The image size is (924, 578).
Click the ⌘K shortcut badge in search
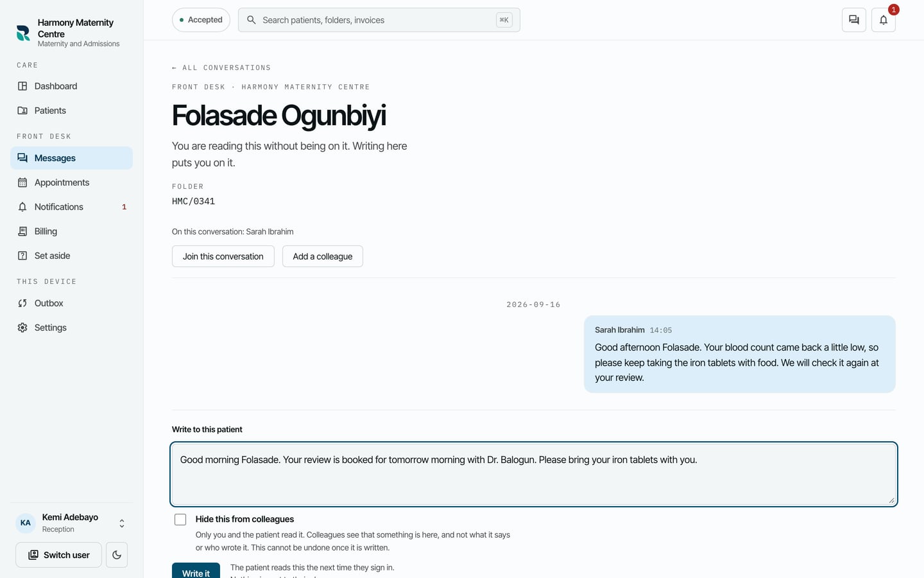click(x=504, y=20)
